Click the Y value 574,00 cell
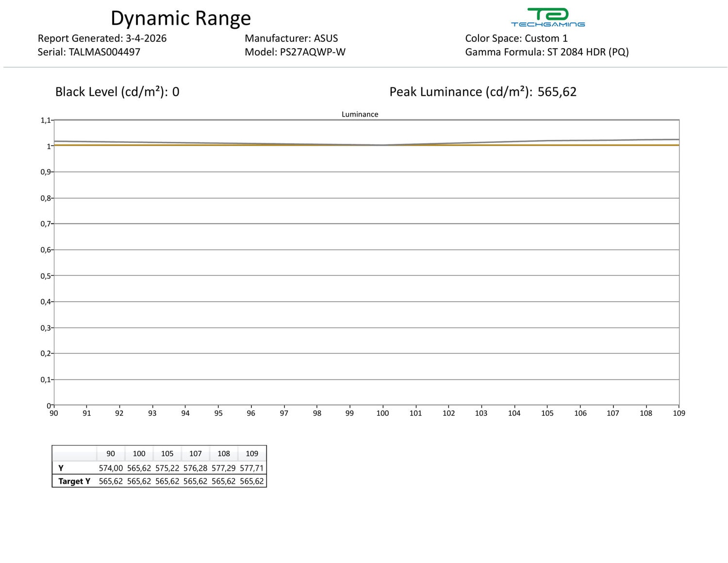728x563 pixels. (x=111, y=468)
